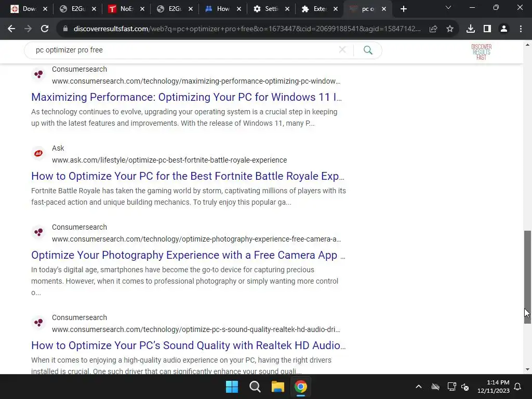The image size is (532, 399).
Task: Click the scrollbar down arrow
Action: point(527,369)
